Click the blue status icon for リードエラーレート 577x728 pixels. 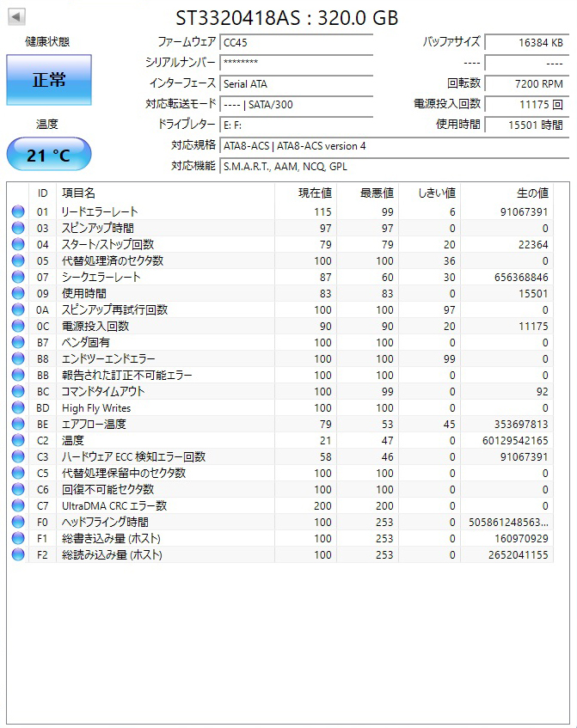18,211
